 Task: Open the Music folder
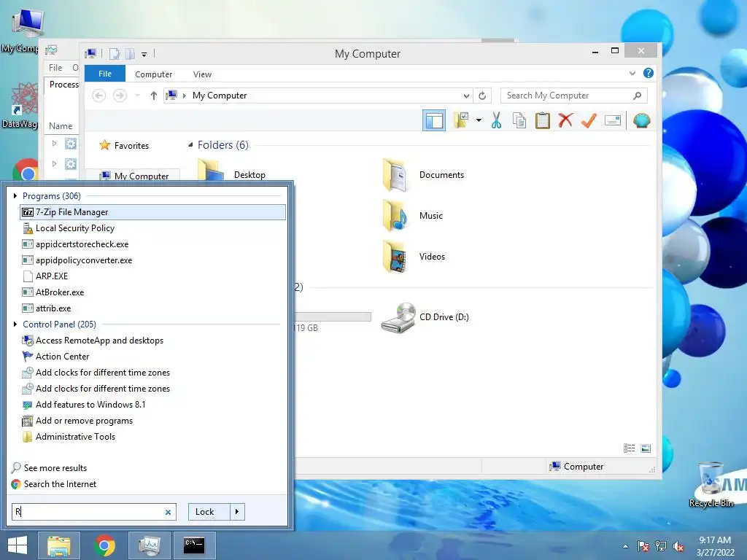(x=413, y=216)
